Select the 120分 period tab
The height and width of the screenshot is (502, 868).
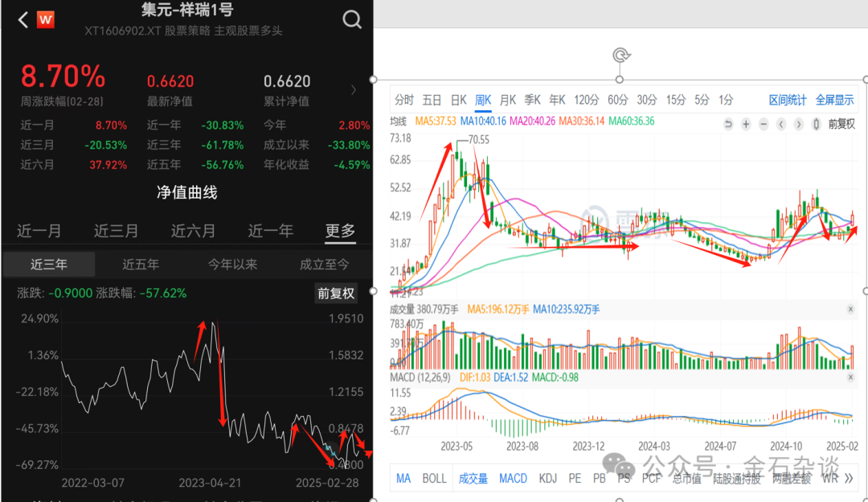click(586, 100)
